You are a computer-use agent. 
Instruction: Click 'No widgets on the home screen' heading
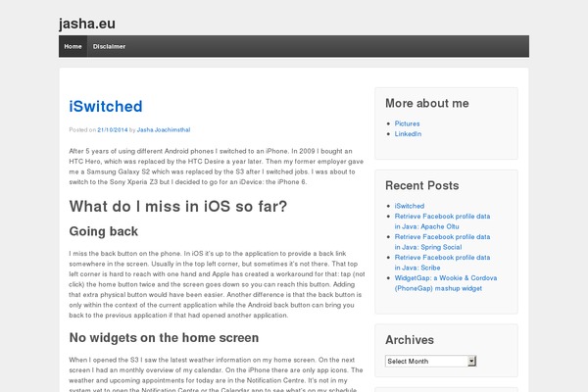164,337
